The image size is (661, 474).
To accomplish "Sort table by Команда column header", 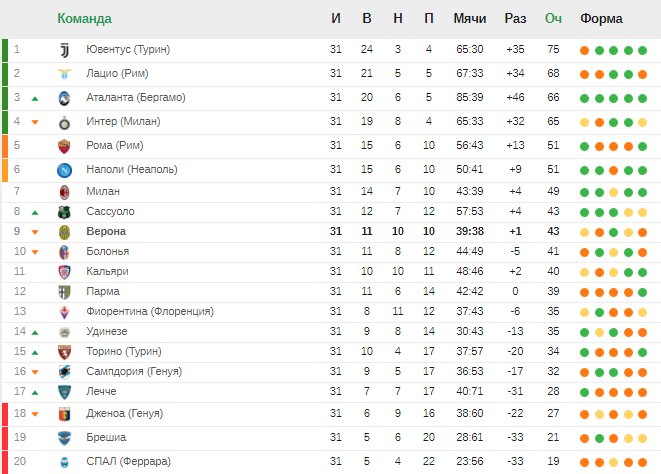I will coord(84,19).
